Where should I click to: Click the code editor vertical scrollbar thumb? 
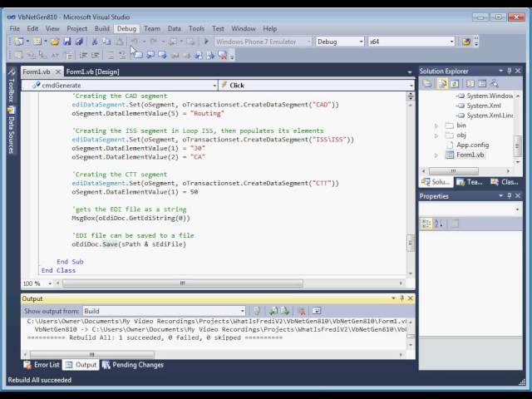point(411,243)
